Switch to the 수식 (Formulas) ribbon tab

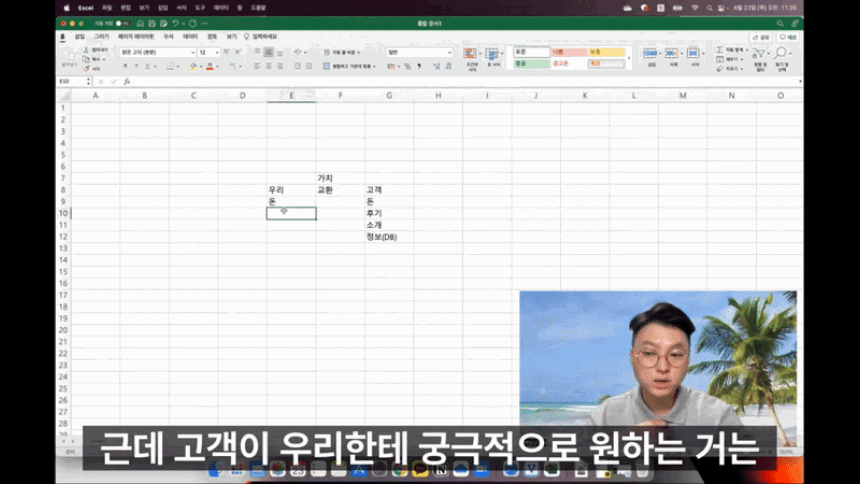click(168, 36)
